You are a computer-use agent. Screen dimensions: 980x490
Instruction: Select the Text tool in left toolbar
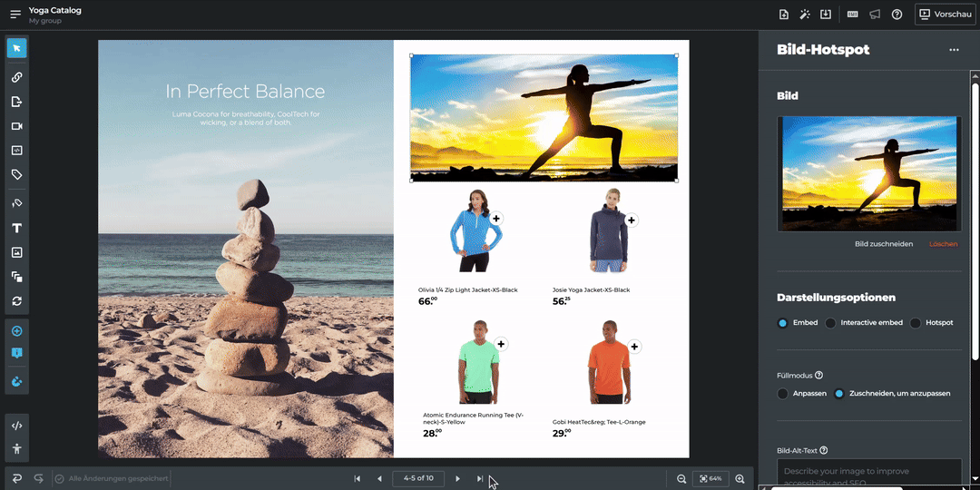[x=16, y=229]
